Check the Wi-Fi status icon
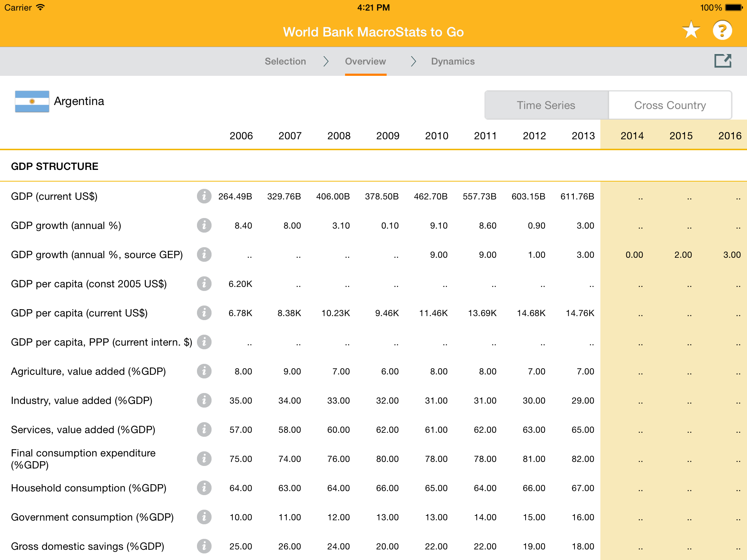The width and height of the screenshot is (747, 560). 40,7
